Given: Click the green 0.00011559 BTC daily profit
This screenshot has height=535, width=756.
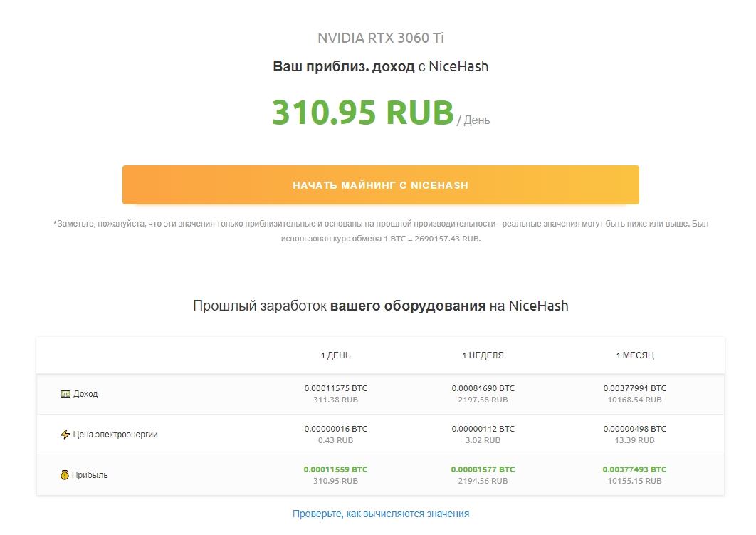Looking at the screenshot, I should click(x=335, y=469).
